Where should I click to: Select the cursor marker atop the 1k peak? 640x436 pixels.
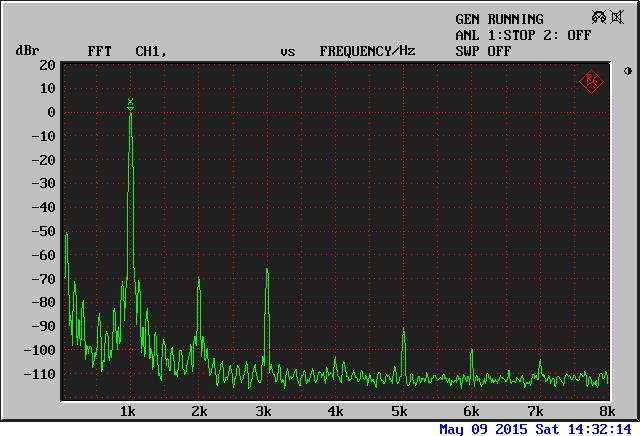point(130,104)
